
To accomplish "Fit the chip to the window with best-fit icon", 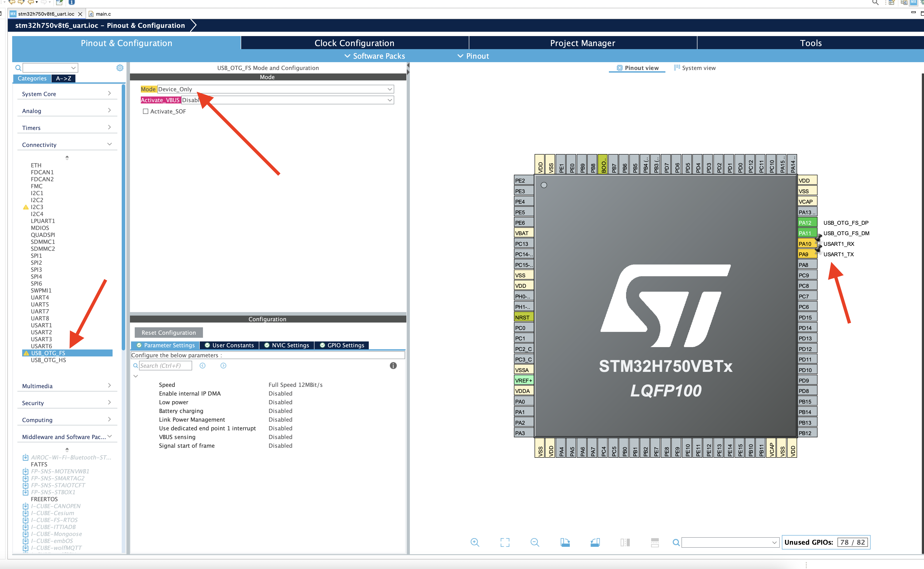I will [505, 542].
